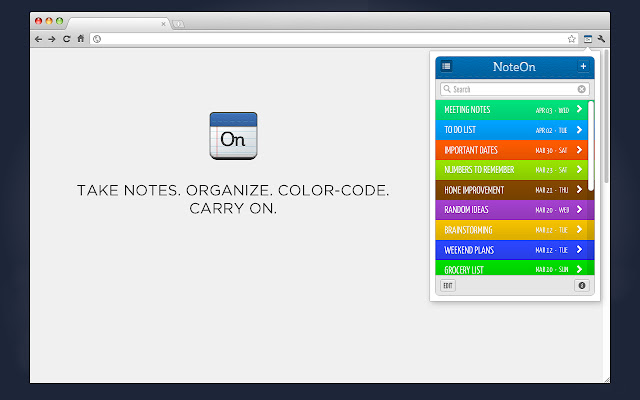Open the NoteOn info button
640x400 pixels.
tap(582, 285)
